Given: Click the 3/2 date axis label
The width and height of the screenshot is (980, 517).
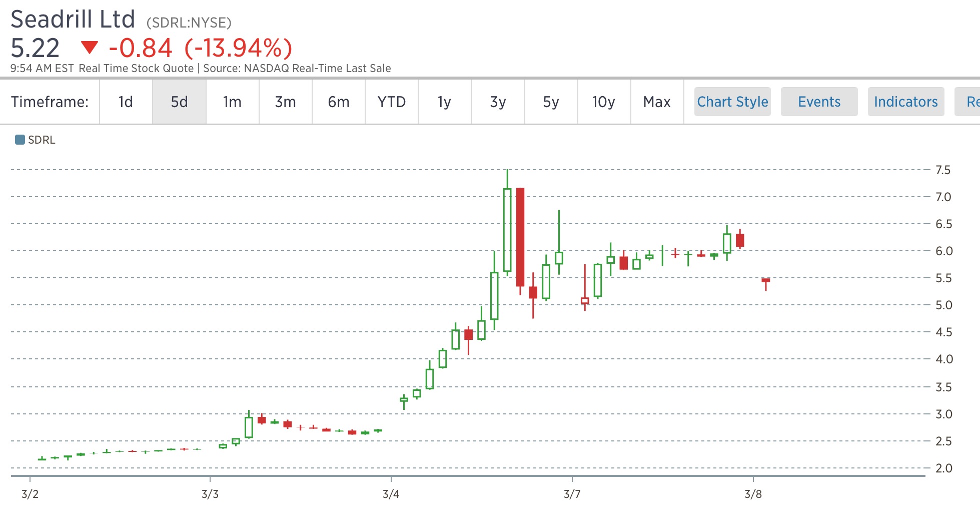Looking at the screenshot, I should [x=30, y=494].
